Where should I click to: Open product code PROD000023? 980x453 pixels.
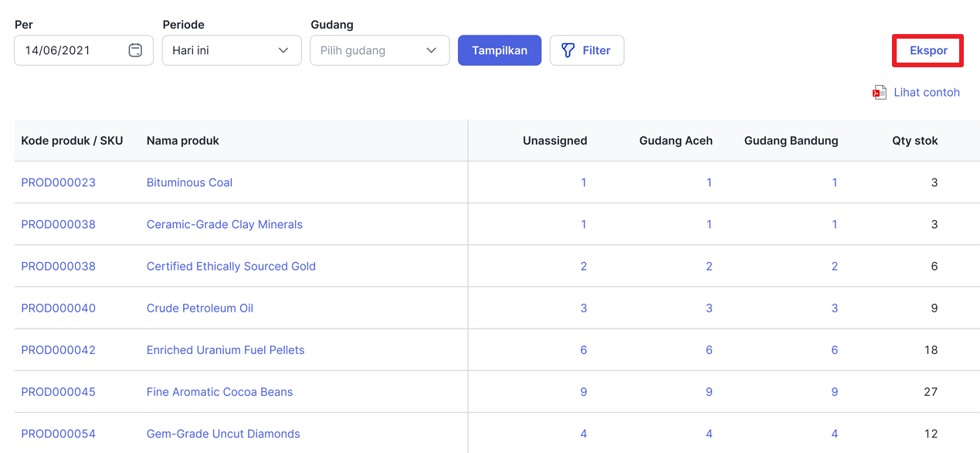pos(59,182)
